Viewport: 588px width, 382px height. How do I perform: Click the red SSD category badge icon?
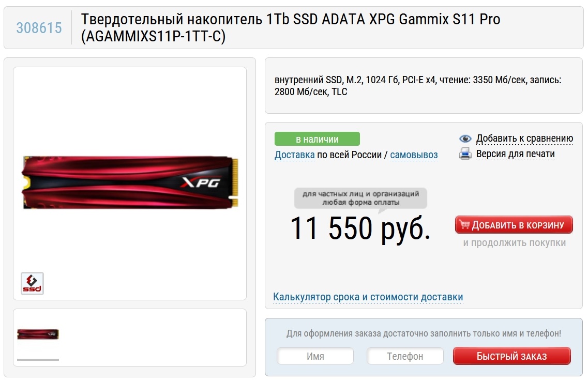[x=32, y=283]
